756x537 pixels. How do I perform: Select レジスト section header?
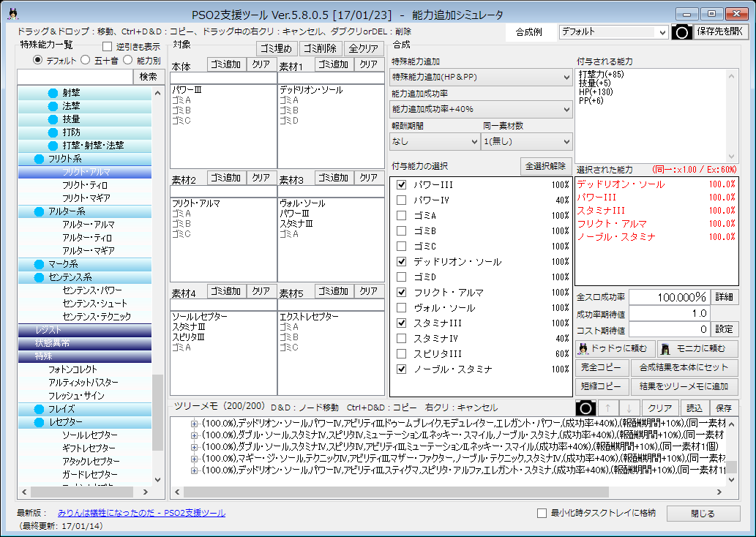point(85,330)
